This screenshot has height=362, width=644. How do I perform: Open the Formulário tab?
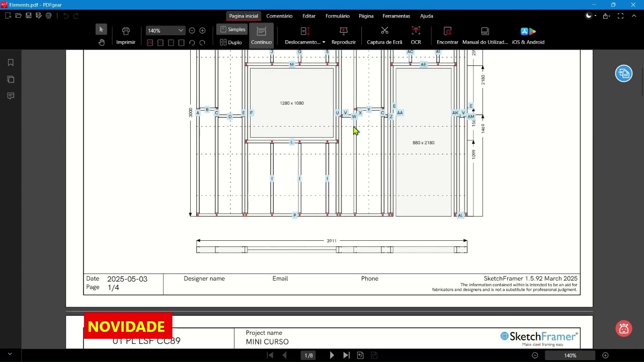coord(338,16)
